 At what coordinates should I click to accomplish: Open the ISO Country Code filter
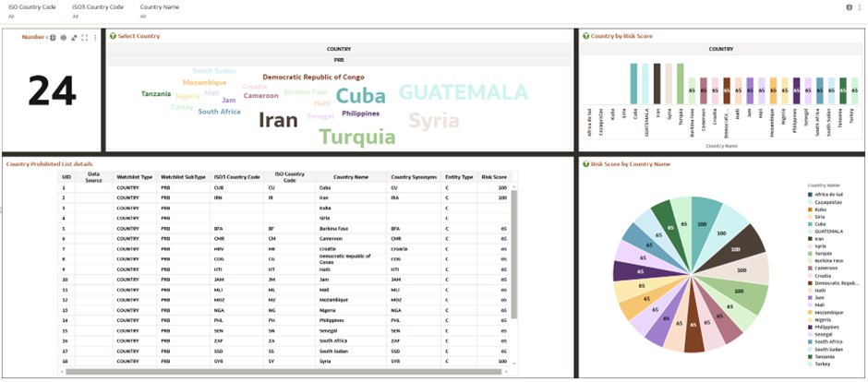tap(32, 11)
